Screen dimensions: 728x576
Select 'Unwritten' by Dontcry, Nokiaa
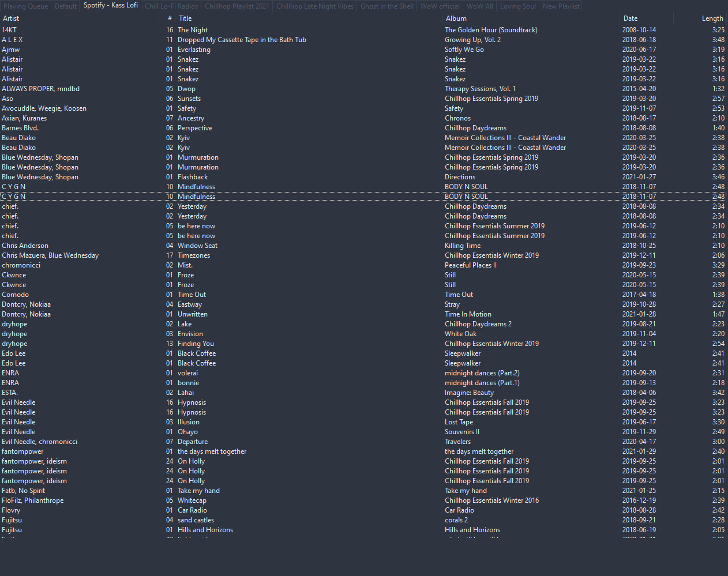coord(193,314)
